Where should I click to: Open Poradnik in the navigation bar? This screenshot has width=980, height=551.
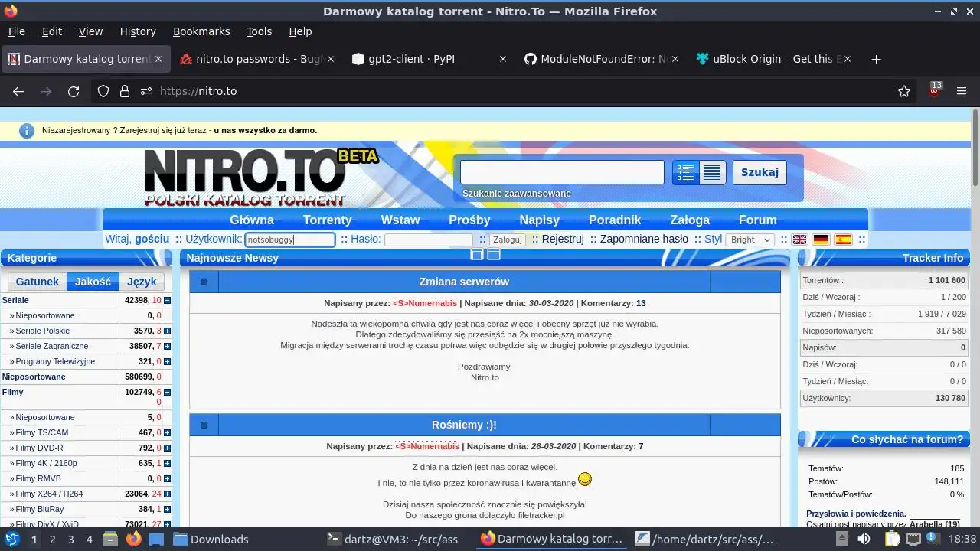tap(615, 220)
